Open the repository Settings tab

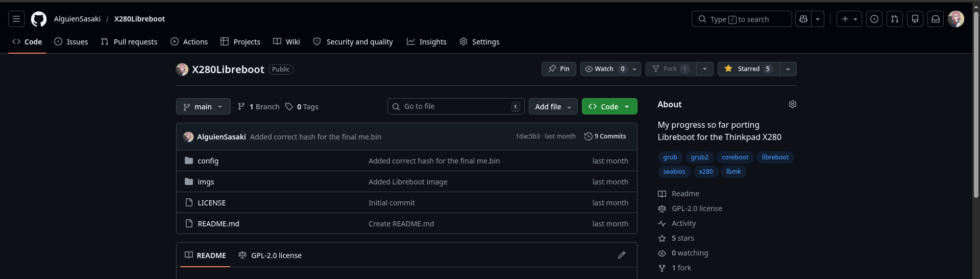tap(480, 42)
